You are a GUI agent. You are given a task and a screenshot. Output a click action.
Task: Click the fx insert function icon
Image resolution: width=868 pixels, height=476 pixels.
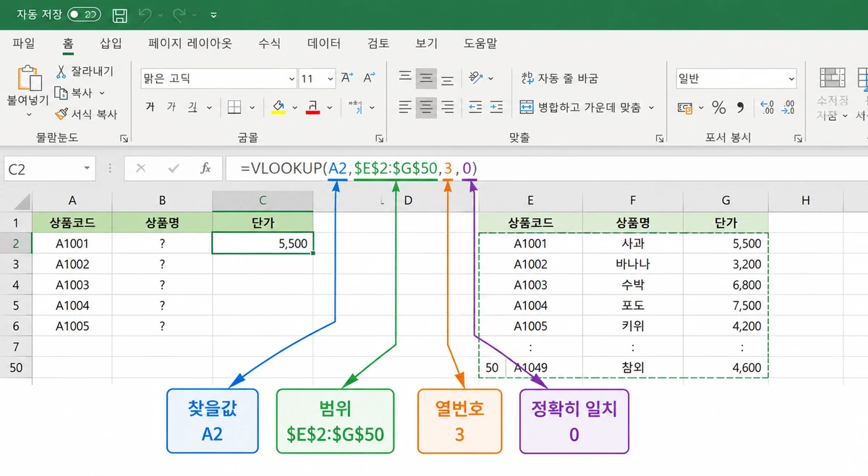click(205, 169)
